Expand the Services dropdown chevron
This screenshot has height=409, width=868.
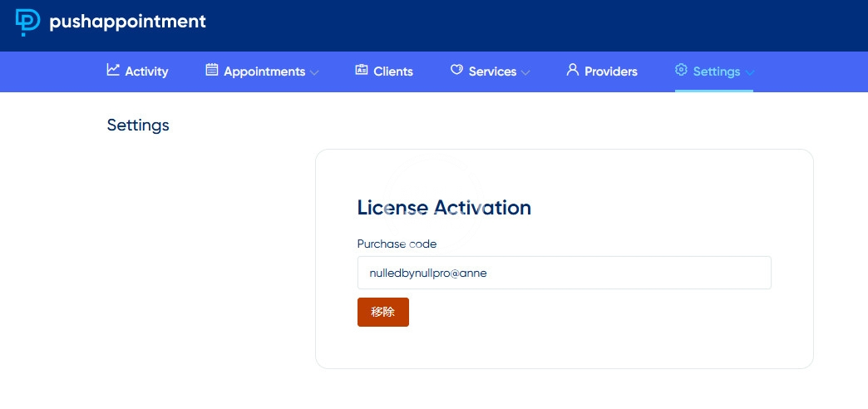pyautogui.click(x=525, y=72)
